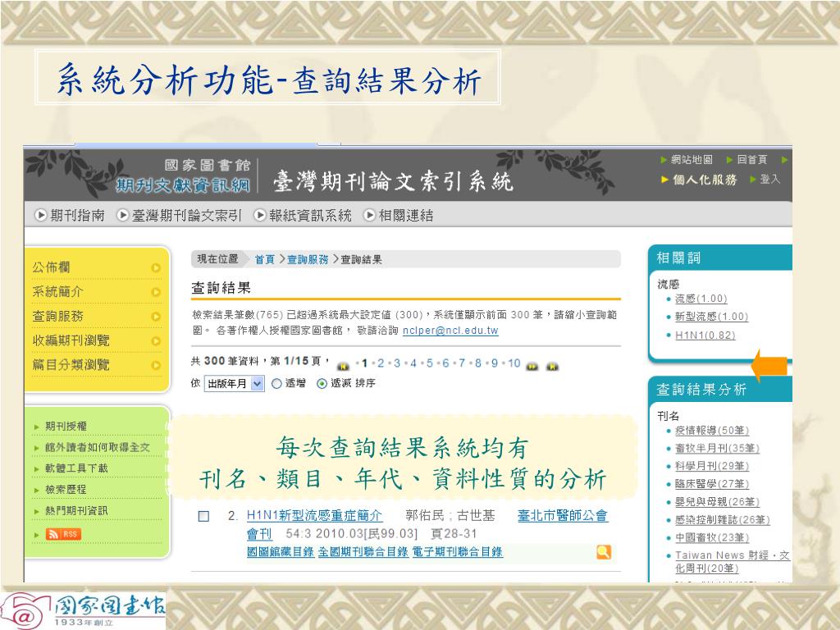Go to results page 2
This screenshot has height=630, width=840.
click(381, 363)
